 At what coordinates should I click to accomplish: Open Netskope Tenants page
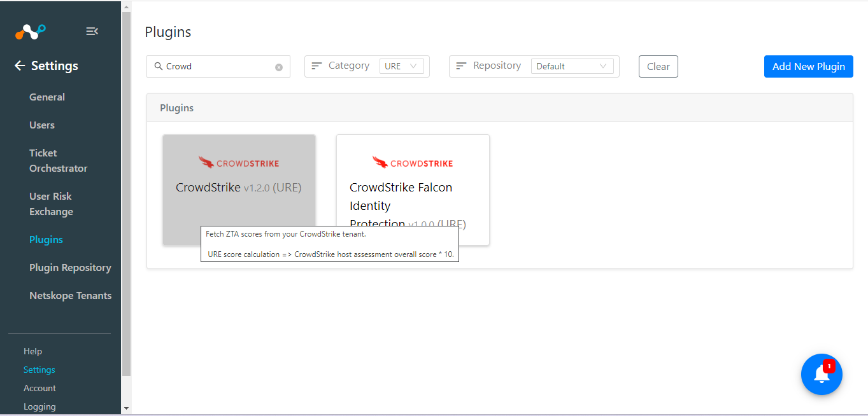pyautogui.click(x=71, y=296)
